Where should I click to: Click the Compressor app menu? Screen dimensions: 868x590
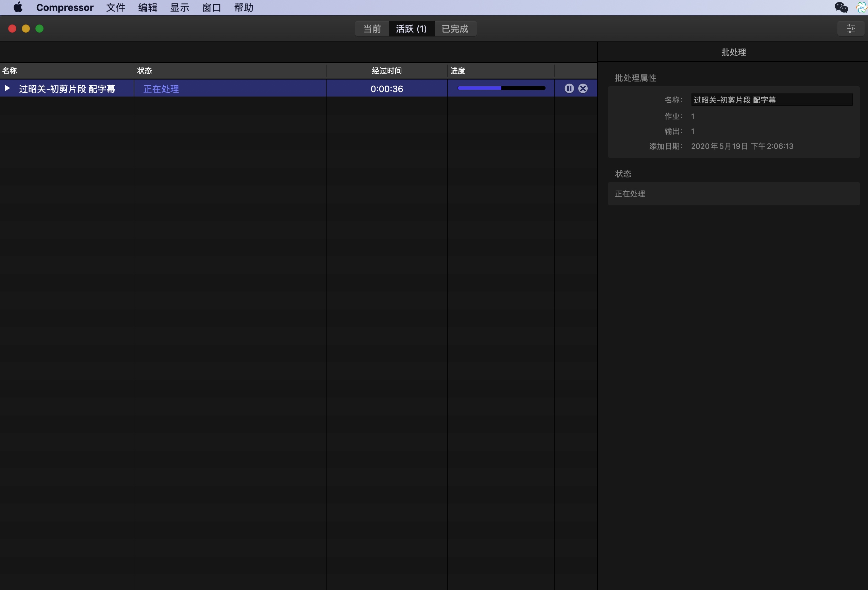[x=65, y=7]
